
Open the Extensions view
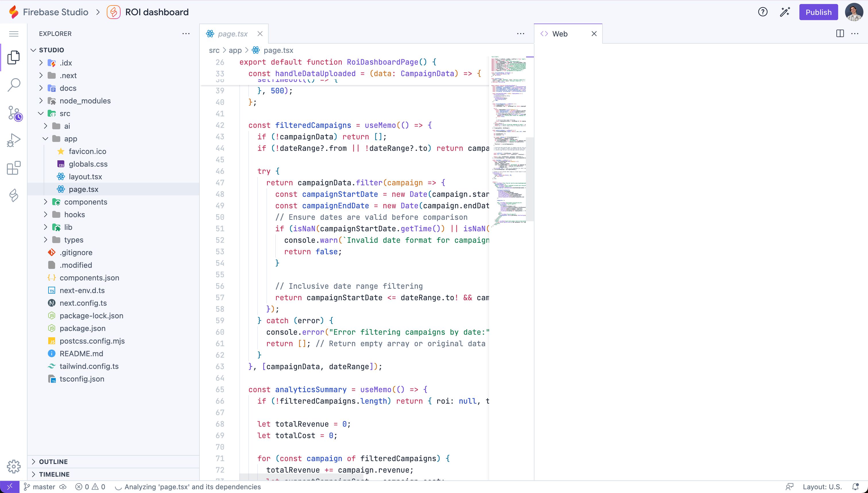click(x=13, y=168)
